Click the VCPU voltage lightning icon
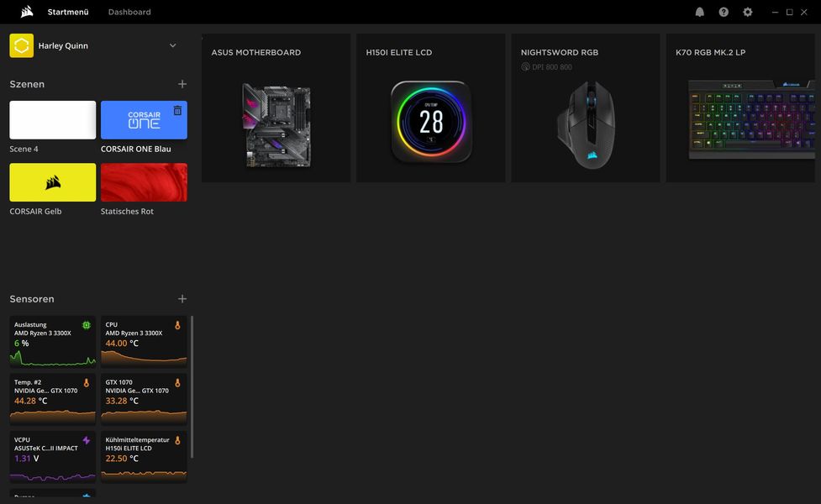The width and height of the screenshot is (821, 504). tap(87, 440)
